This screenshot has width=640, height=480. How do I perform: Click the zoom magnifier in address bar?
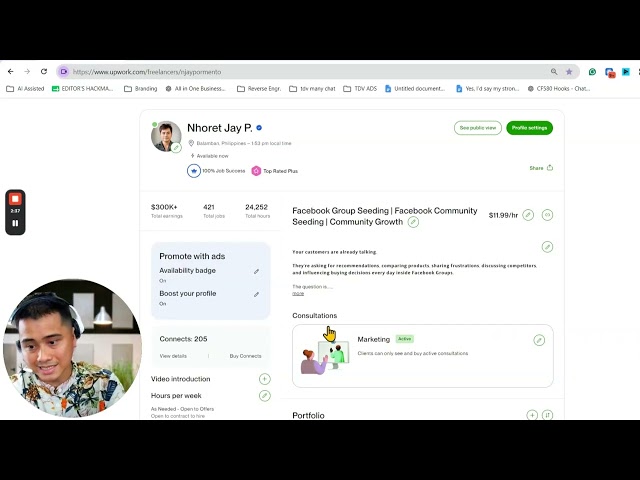(x=554, y=71)
